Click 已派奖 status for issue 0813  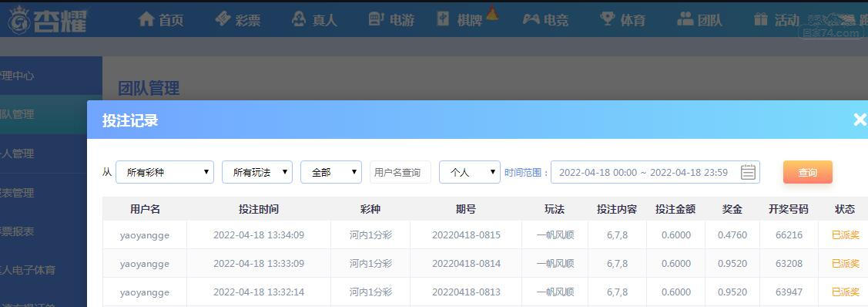(x=846, y=292)
